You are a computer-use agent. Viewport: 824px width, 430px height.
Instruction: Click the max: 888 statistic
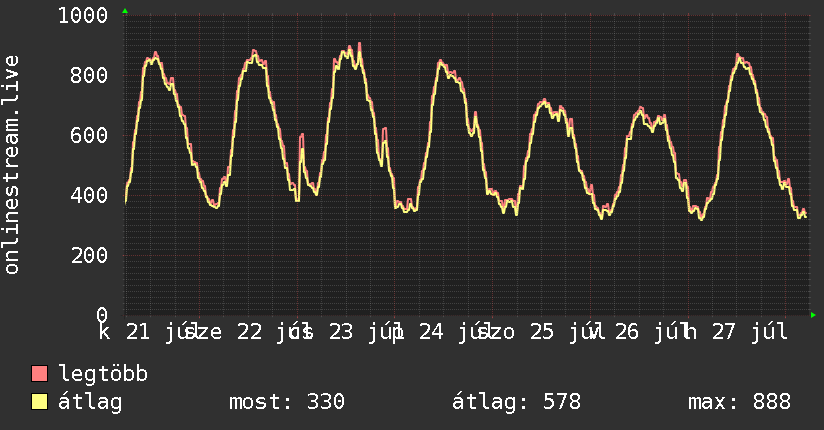click(739, 402)
